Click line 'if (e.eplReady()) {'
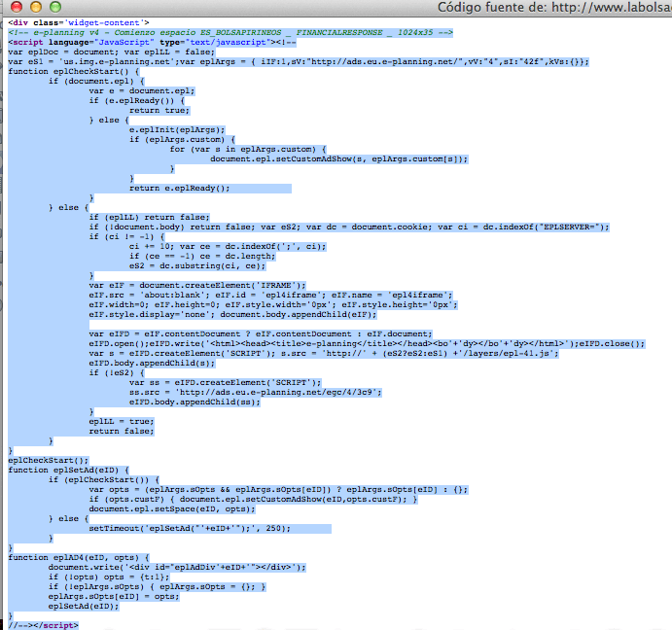This screenshot has height=630, width=672. point(137,101)
